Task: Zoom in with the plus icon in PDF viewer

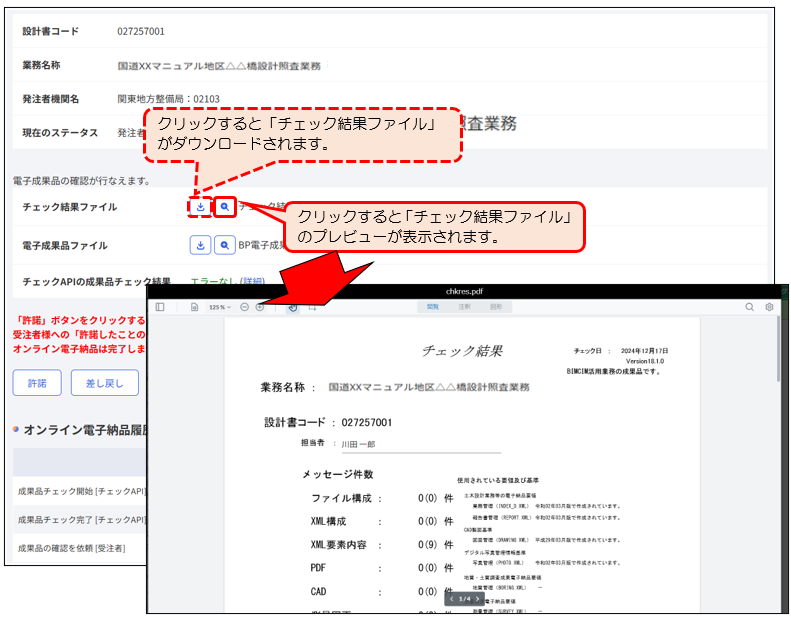Action: pyautogui.click(x=260, y=307)
